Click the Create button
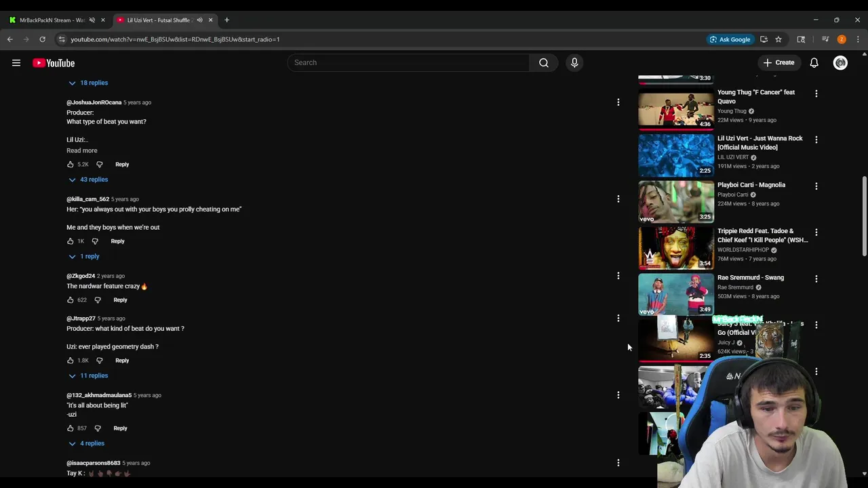868x488 pixels. (x=778, y=63)
